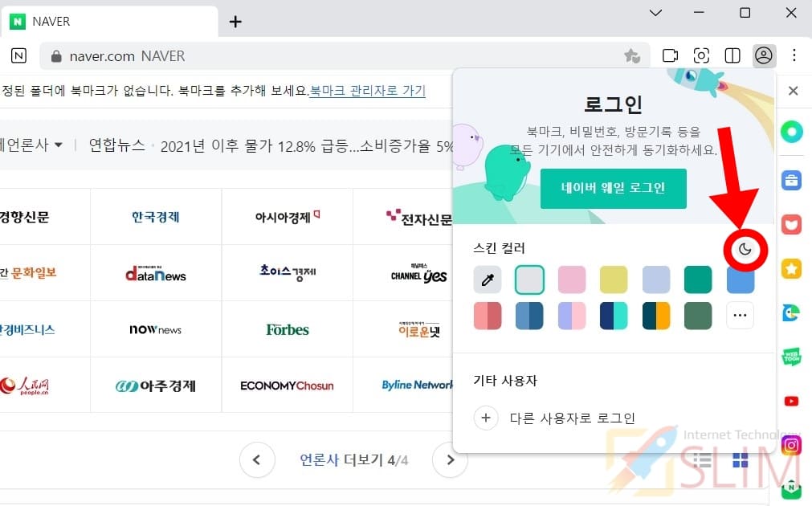Open the screen capture tool icon
This screenshot has width=812, height=506.
[701, 55]
